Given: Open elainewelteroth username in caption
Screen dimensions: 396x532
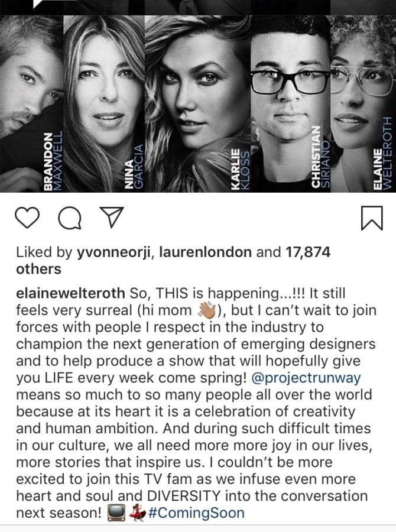Looking at the screenshot, I should point(70,294).
